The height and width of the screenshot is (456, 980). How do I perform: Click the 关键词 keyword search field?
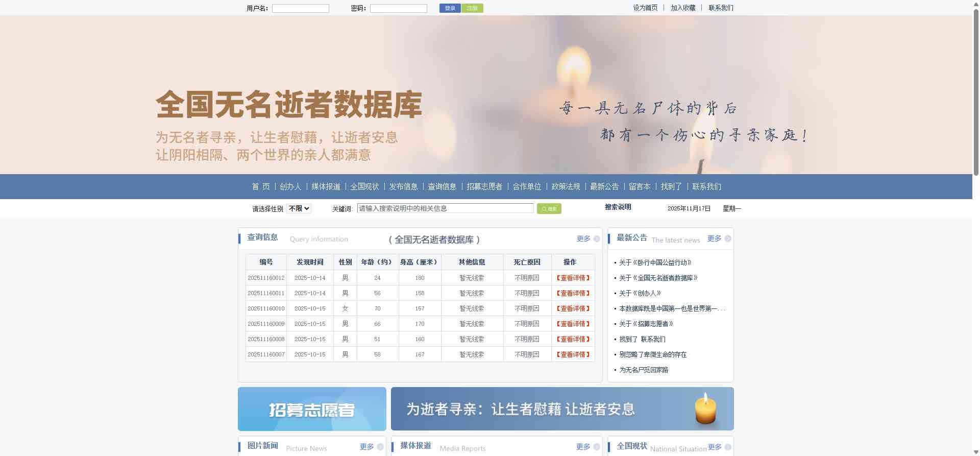pyautogui.click(x=445, y=208)
